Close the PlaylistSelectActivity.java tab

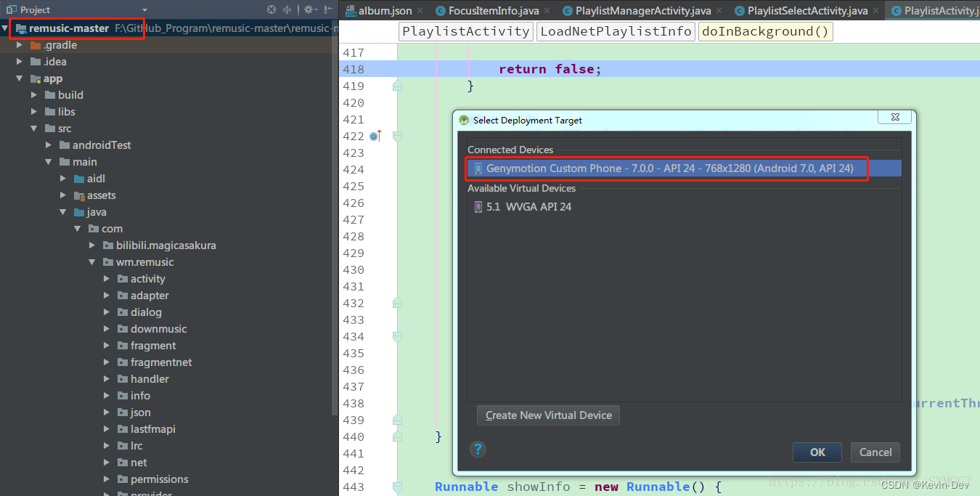coord(876,11)
